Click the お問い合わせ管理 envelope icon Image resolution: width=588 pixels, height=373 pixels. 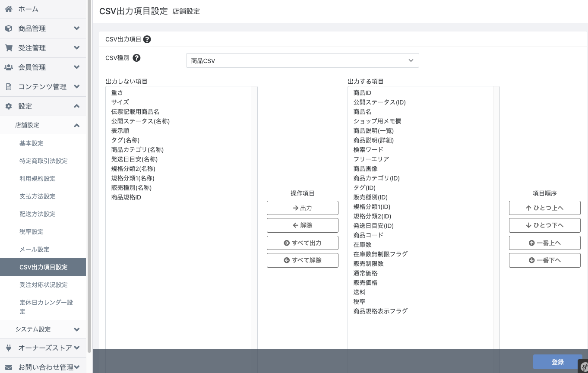pos(9,367)
